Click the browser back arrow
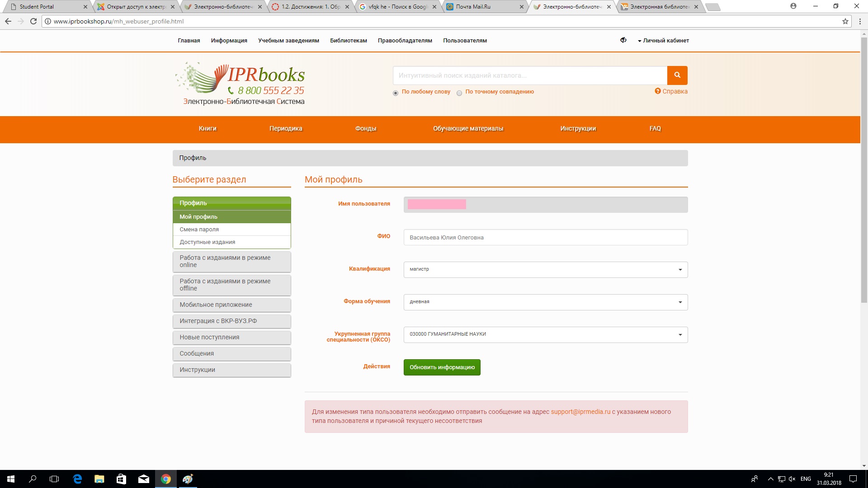This screenshot has width=868, height=488. [x=8, y=21]
